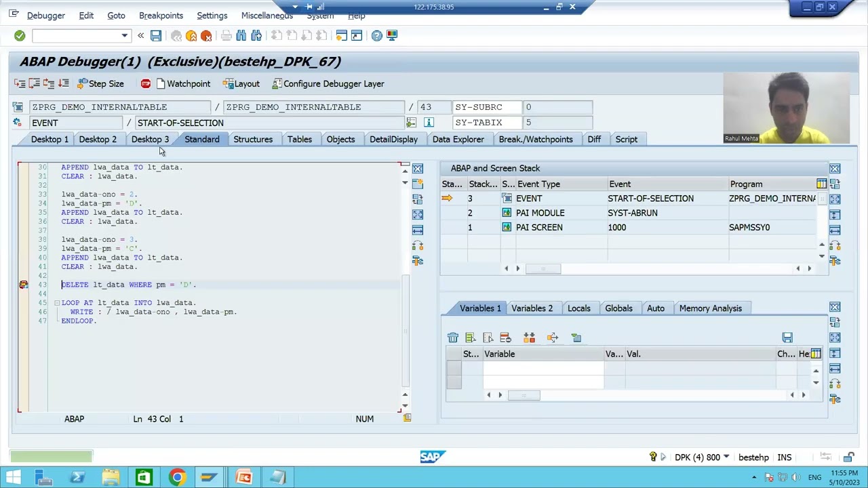
Task: Click the Find binoculars icon
Action: [241, 35]
